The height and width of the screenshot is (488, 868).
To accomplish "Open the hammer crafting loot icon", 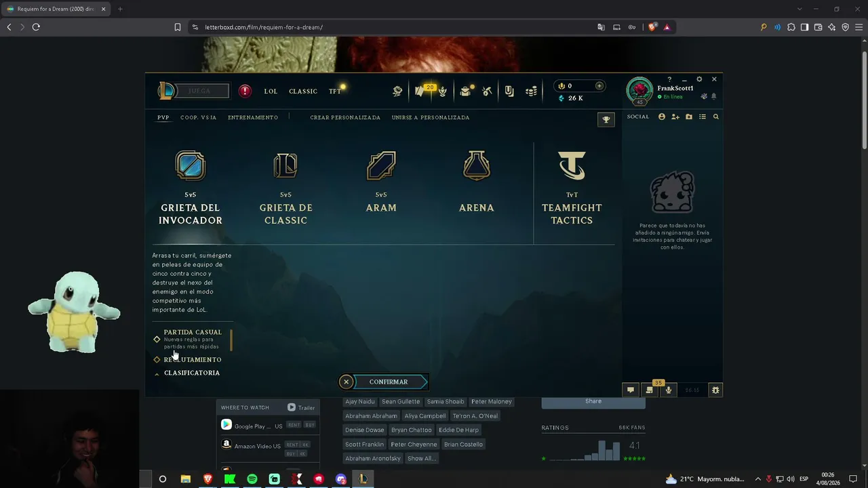I will tap(487, 91).
